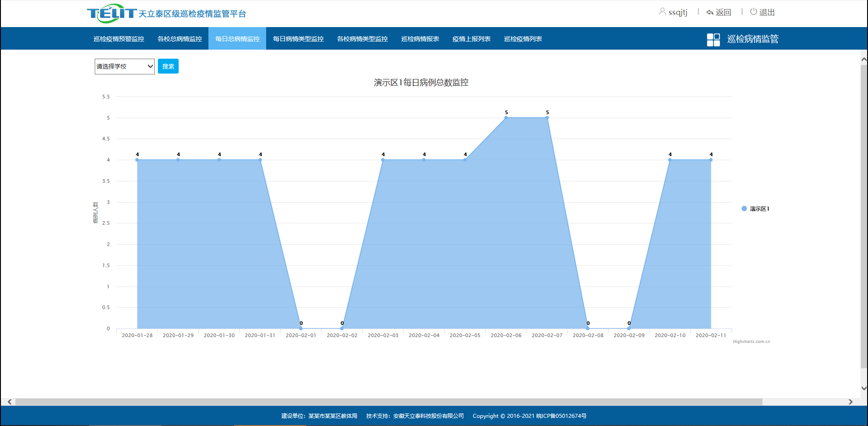
Task: Open the 巡检疫情列表 menu item
Action: [523, 39]
